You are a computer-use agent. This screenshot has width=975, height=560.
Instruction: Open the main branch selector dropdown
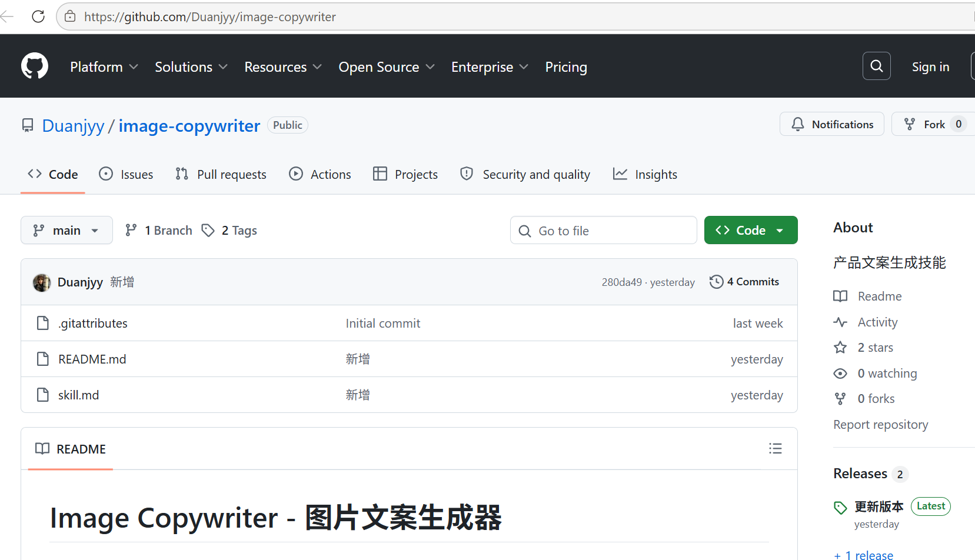pos(66,230)
